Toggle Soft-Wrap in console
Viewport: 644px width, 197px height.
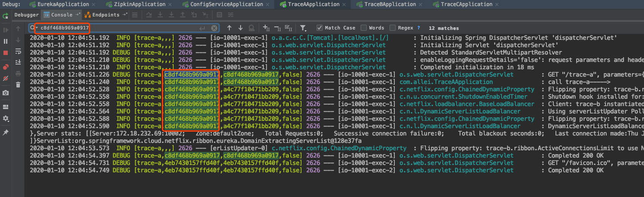click(18, 51)
